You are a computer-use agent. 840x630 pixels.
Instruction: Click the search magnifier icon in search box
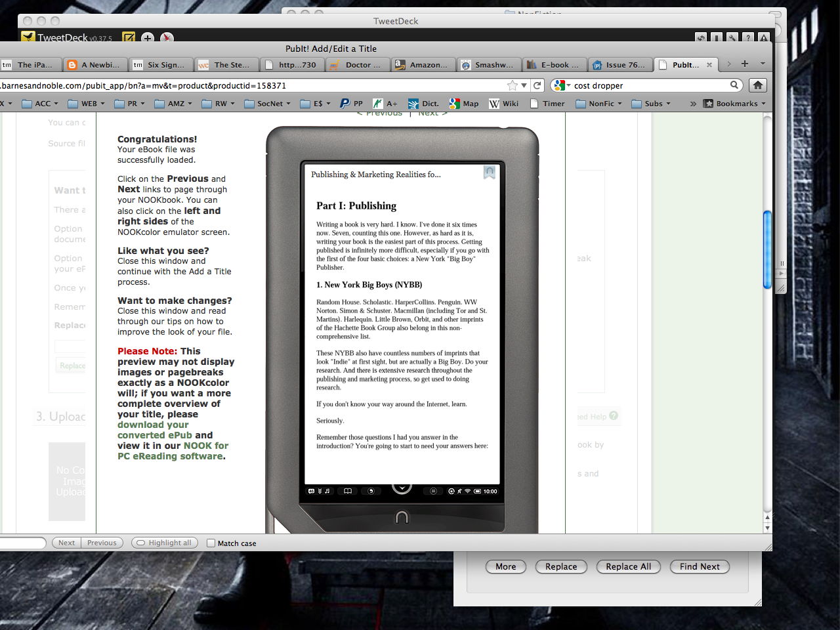pos(734,85)
